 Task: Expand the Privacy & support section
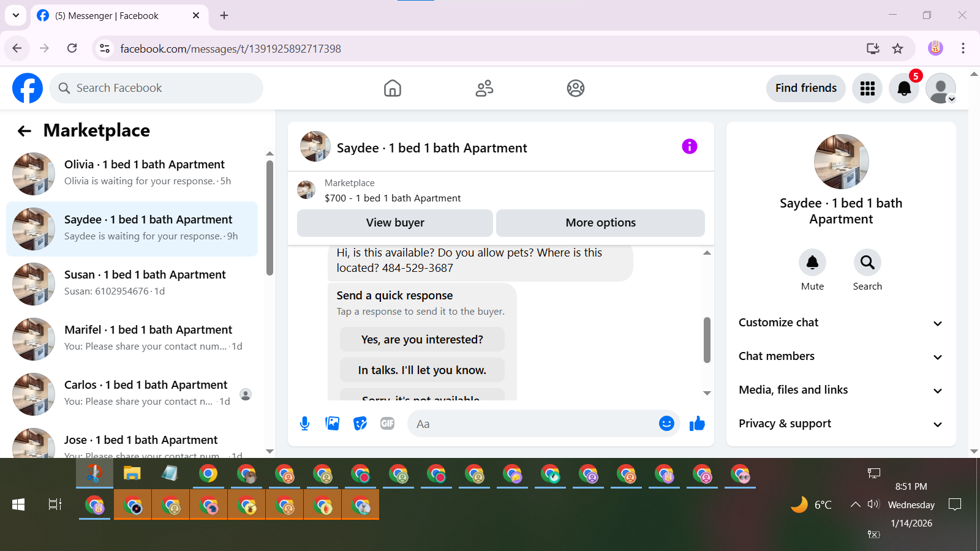[x=841, y=424]
